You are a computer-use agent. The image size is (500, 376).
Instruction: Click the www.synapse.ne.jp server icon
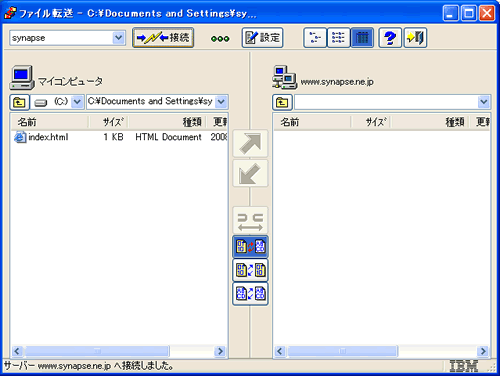point(284,77)
